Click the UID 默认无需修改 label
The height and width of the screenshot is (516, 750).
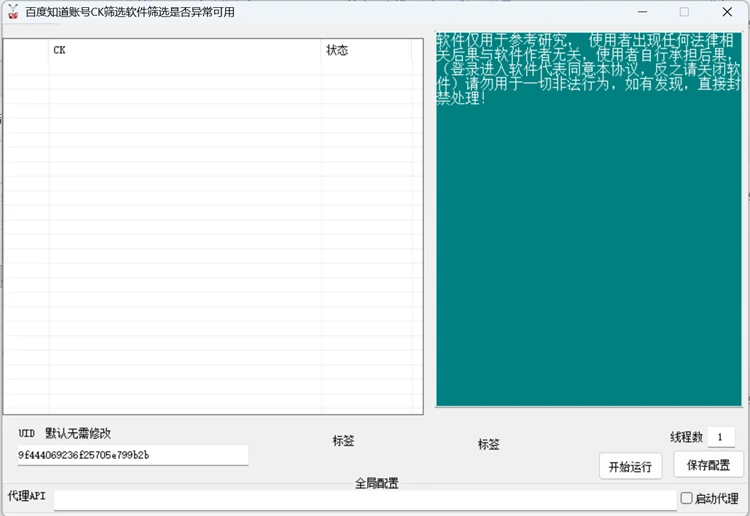(x=65, y=433)
